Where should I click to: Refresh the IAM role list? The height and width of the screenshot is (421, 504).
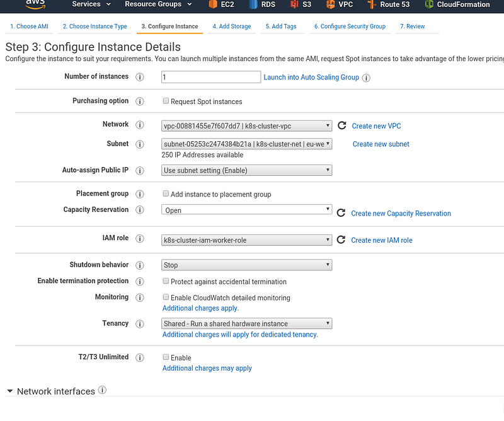341,239
